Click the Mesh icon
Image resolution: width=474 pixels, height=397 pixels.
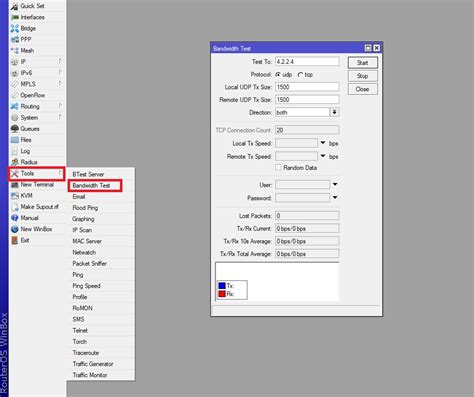(15, 51)
